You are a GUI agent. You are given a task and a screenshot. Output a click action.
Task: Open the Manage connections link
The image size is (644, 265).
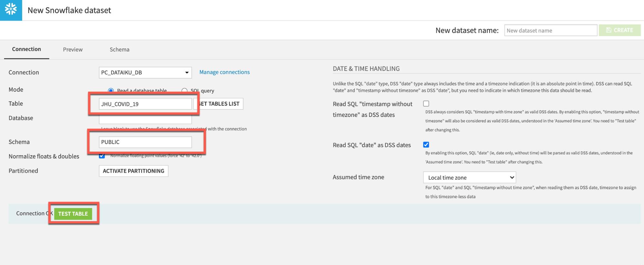[x=224, y=72]
